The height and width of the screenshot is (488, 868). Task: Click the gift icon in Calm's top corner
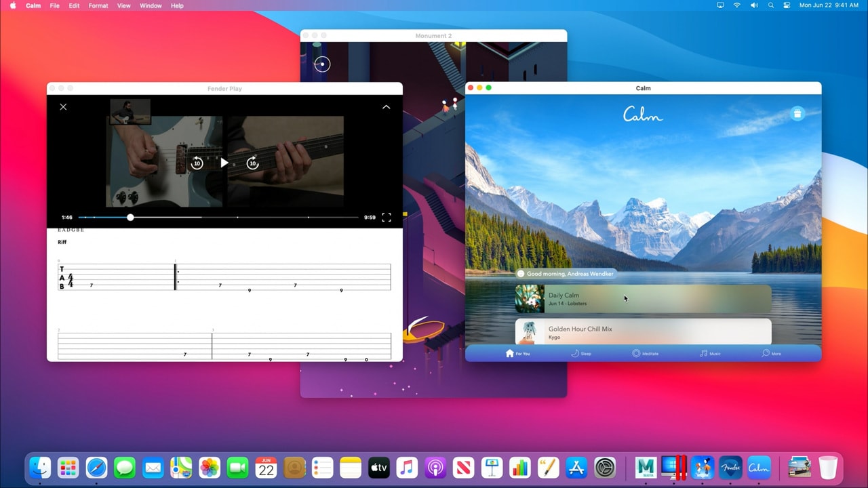pos(797,113)
